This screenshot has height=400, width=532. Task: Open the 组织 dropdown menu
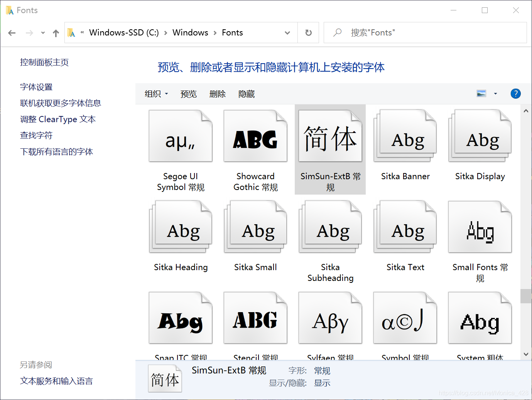coord(156,94)
